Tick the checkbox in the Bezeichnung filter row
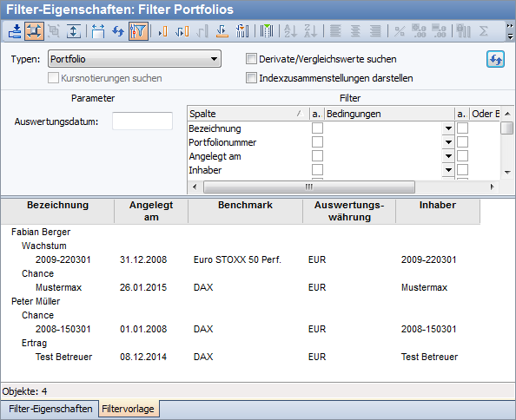The height and width of the screenshot is (420, 516). [x=317, y=128]
